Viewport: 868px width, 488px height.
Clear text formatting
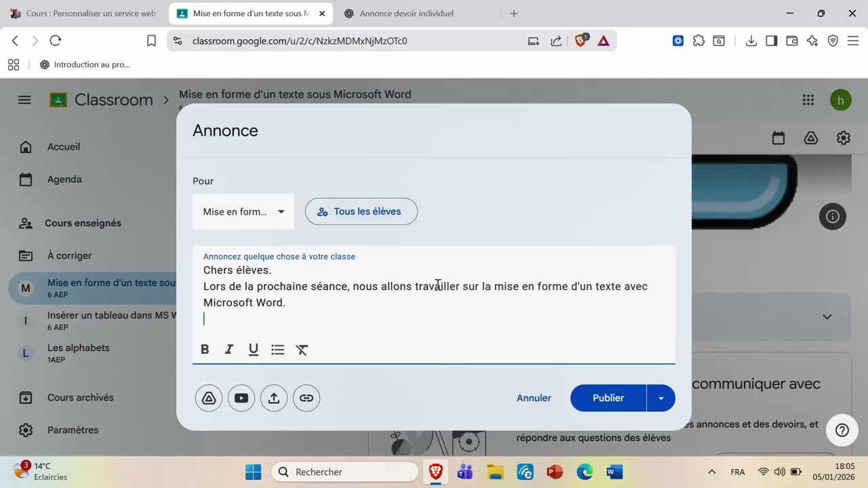302,350
